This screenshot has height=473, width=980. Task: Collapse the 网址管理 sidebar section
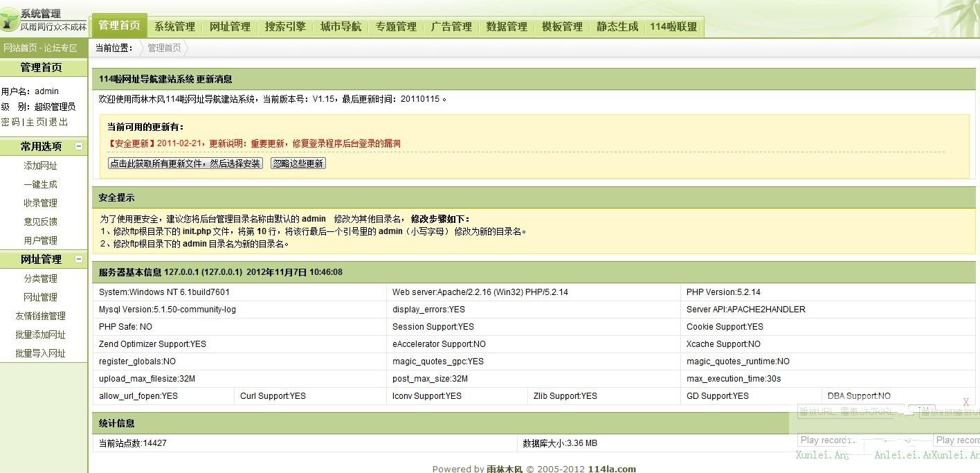[x=79, y=259]
